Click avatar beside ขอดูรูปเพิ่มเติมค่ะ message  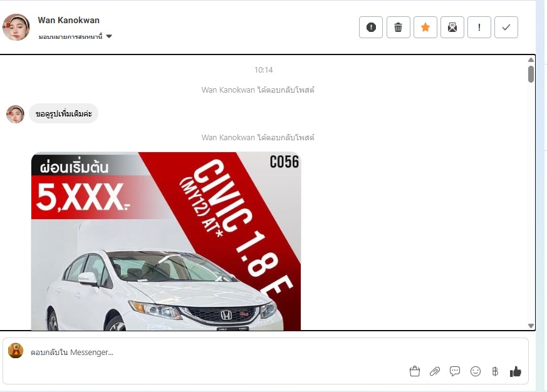15,114
